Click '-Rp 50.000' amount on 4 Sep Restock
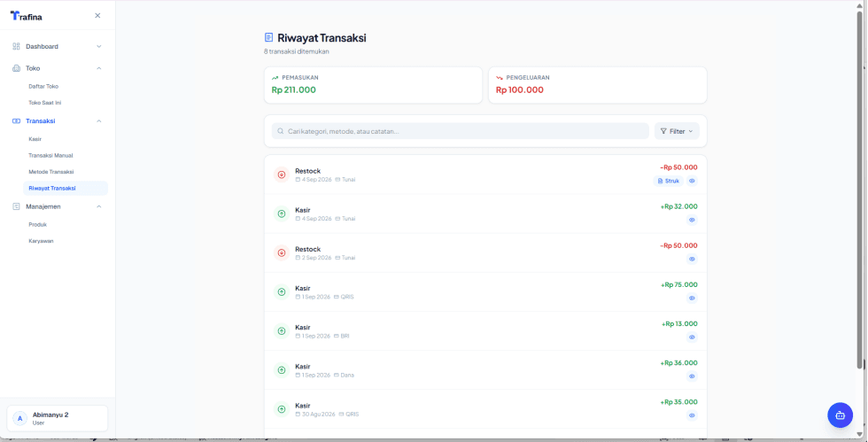This screenshot has width=868, height=442. coord(678,167)
